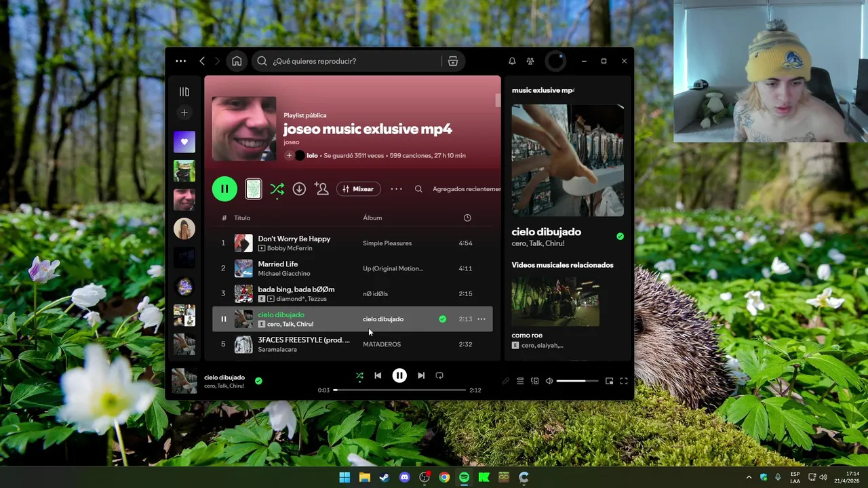
Task: Skip to previous track
Action: coord(378,375)
